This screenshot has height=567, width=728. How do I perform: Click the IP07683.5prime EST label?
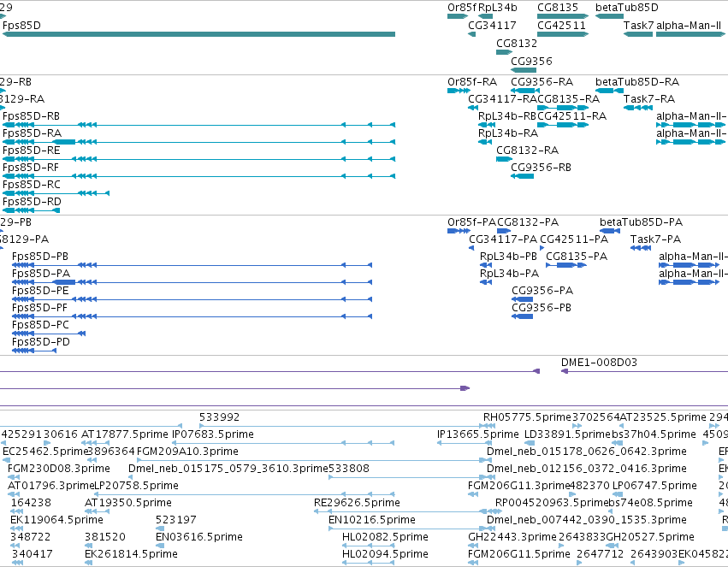(x=213, y=434)
